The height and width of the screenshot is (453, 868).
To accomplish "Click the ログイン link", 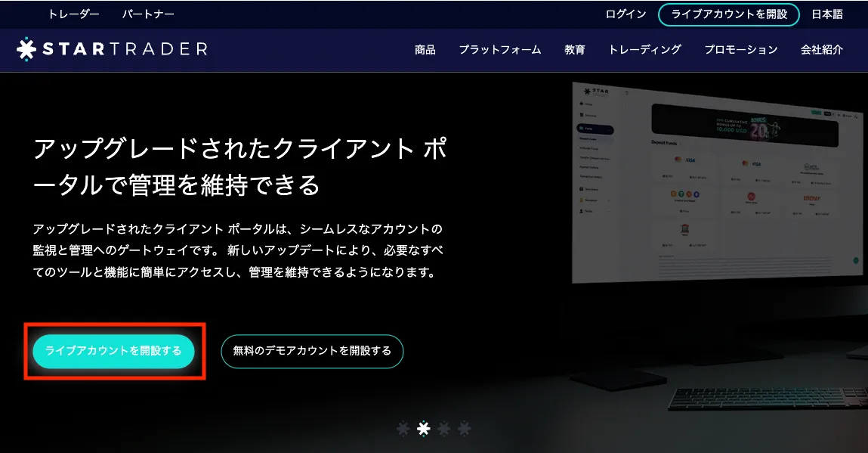I will tap(626, 14).
